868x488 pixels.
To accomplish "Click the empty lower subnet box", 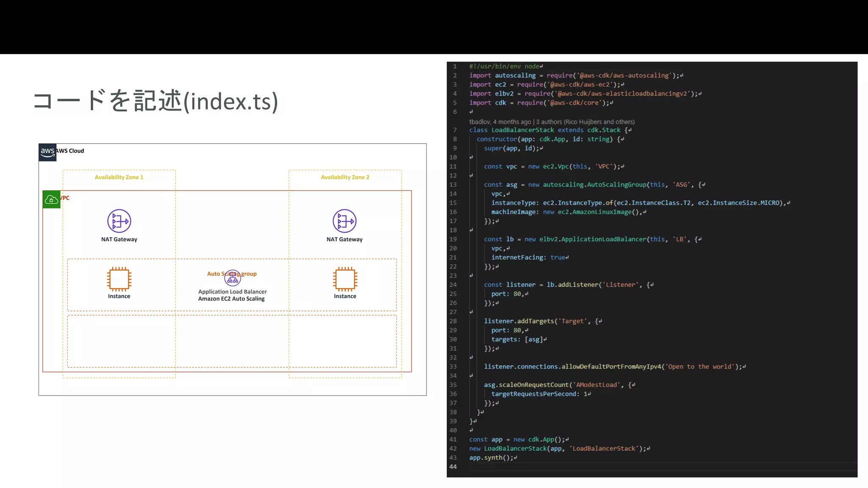I will tap(232, 341).
